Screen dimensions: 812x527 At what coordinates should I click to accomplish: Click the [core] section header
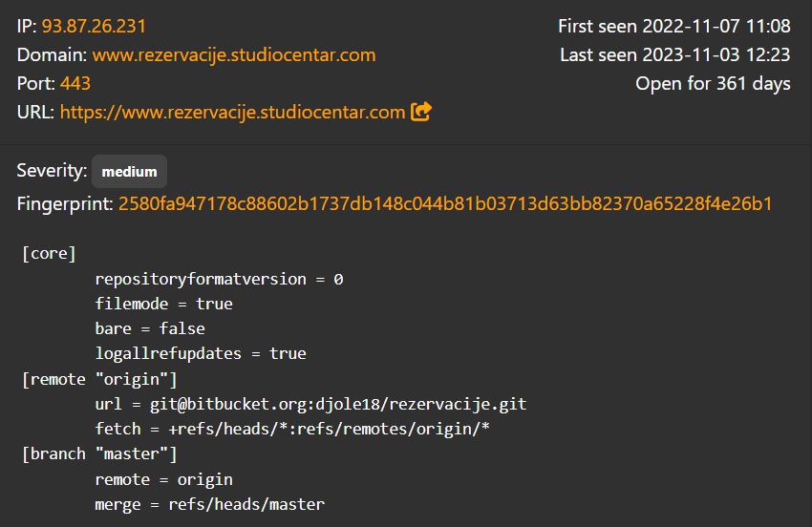coord(49,254)
